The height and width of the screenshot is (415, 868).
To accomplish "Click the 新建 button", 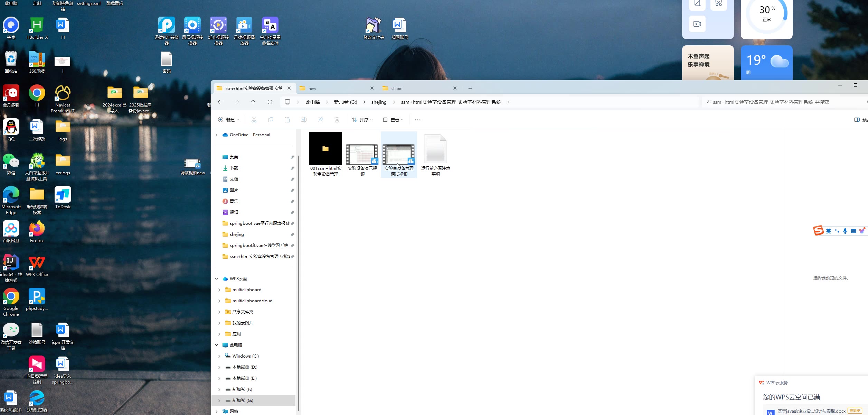I will 228,120.
